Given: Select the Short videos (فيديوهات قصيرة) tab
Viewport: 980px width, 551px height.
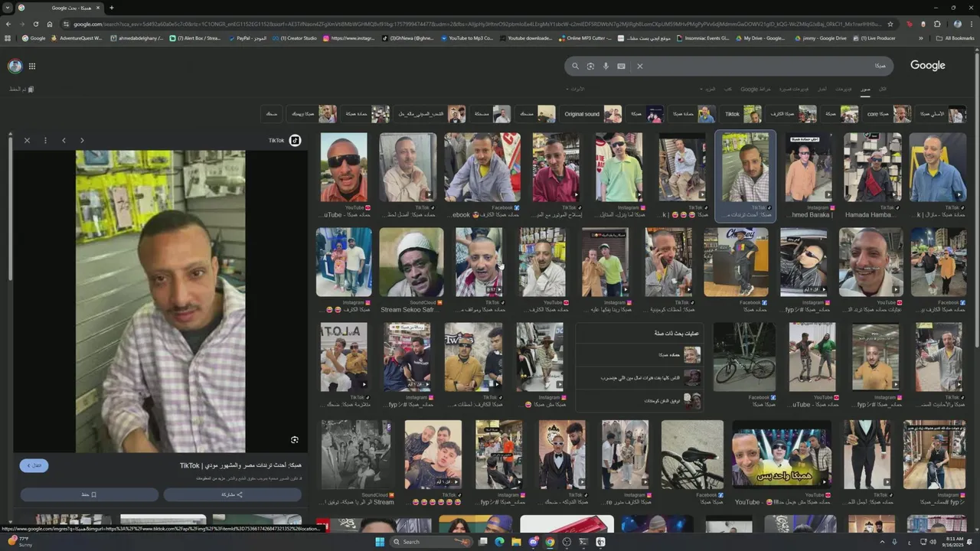Looking at the screenshot, I should click(795, 90).
